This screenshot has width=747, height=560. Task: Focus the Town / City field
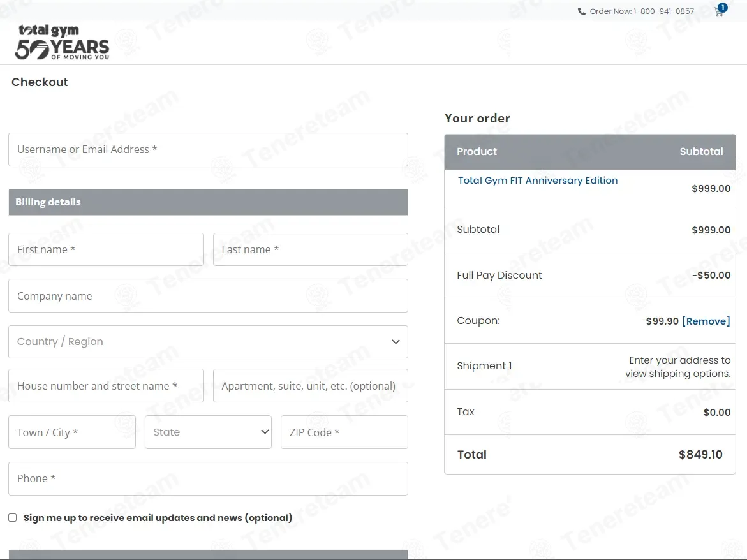pyautogui.click(x=72, y=432)
